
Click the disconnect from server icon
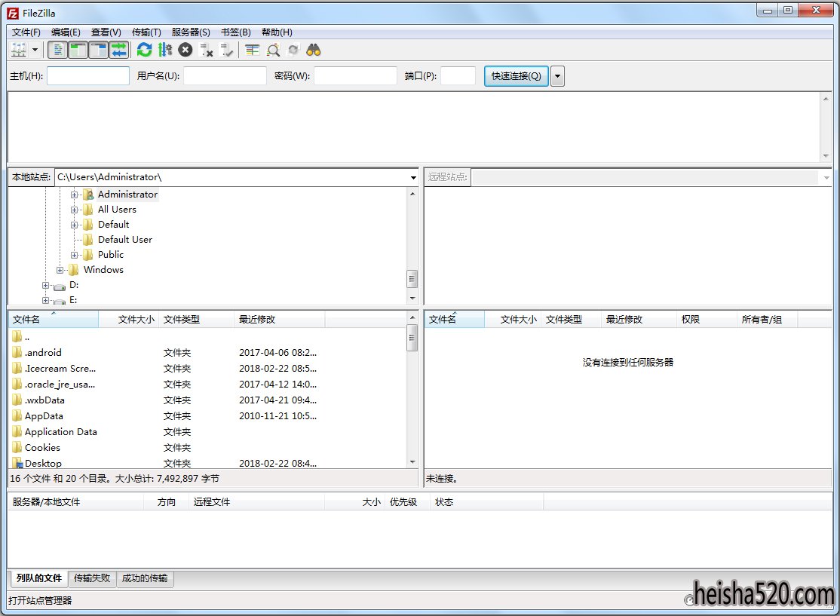[207, 51]
